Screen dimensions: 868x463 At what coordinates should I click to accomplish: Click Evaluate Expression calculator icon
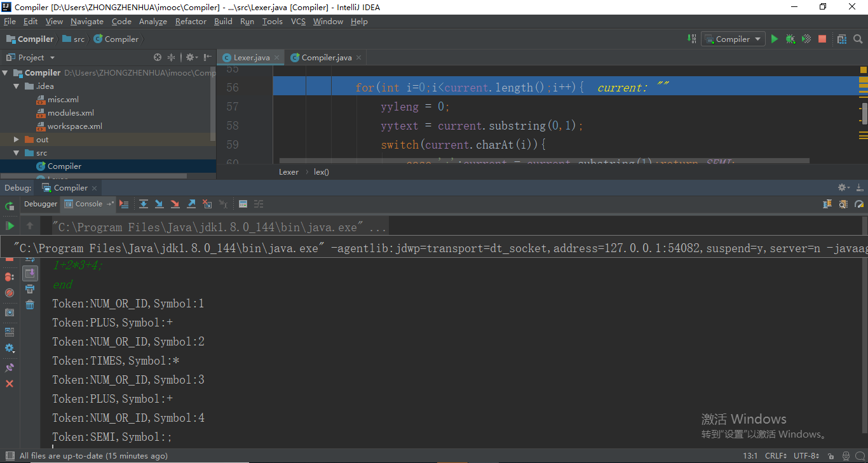tap(243, 204)
